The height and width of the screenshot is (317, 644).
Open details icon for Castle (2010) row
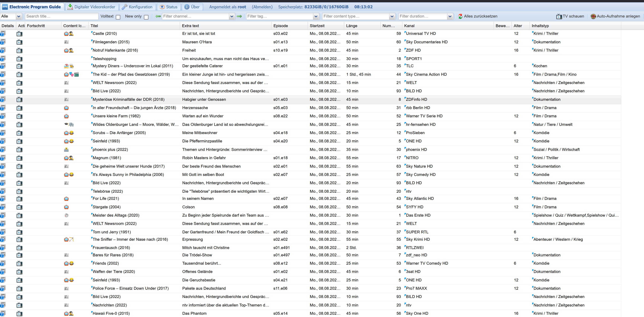click(x=3, y=34)
